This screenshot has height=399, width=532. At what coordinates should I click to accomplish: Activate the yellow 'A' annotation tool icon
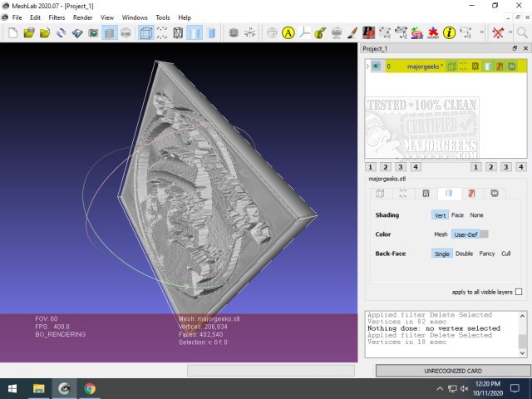point(288,33)
